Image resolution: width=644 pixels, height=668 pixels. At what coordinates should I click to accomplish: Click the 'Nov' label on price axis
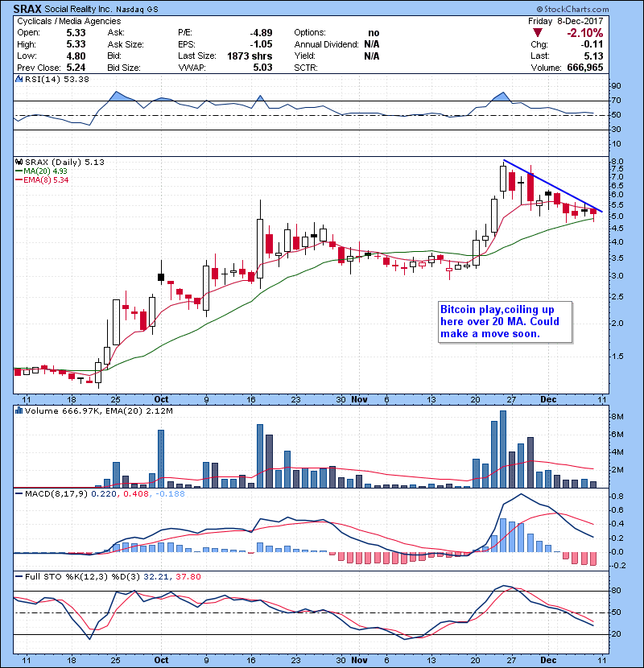pos(359,400)
